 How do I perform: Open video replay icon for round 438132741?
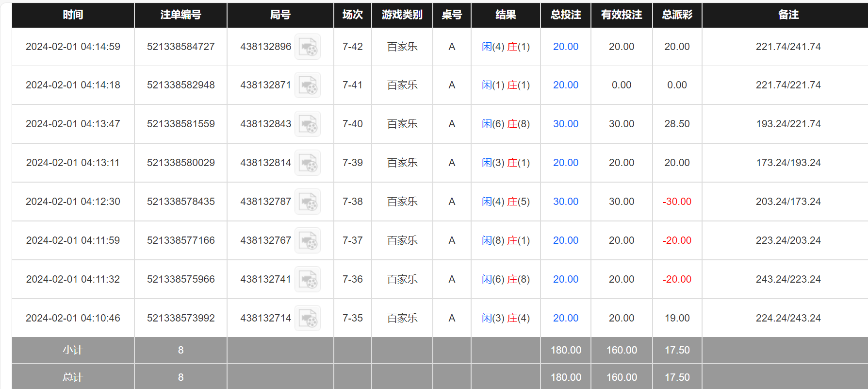(308, 279)
